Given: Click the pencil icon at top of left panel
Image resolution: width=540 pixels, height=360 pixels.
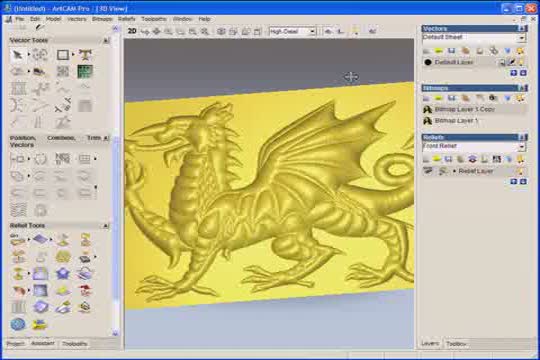Looking at the screenshot, I should pos(39,28).
